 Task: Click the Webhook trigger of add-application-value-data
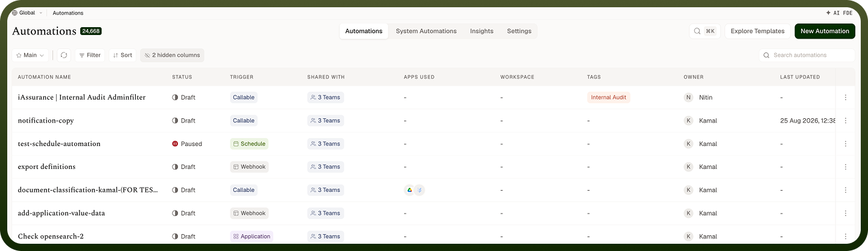pyautogui.click(x=249, y=213)
